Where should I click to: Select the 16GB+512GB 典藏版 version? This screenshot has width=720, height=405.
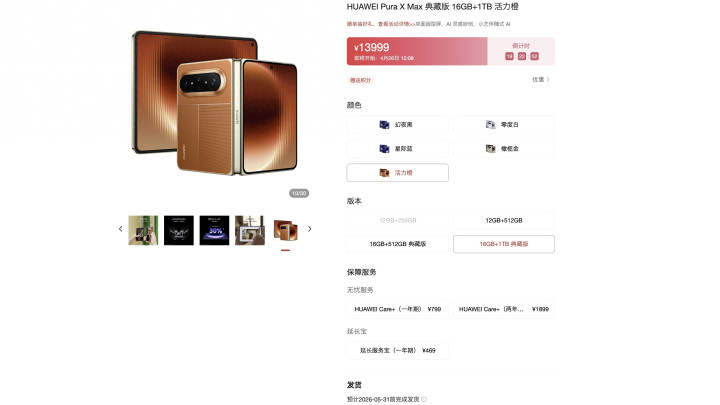[397, 244]
